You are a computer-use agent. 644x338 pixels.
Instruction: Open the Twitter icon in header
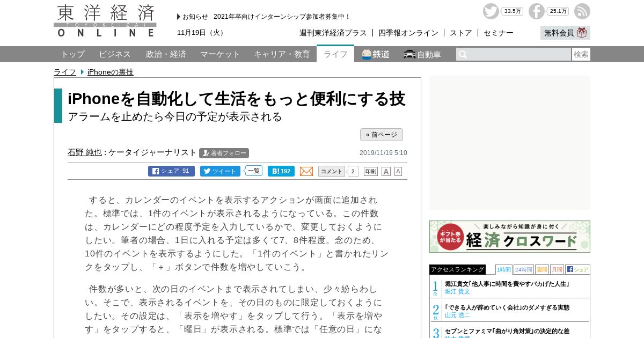(x=491, y=11)
